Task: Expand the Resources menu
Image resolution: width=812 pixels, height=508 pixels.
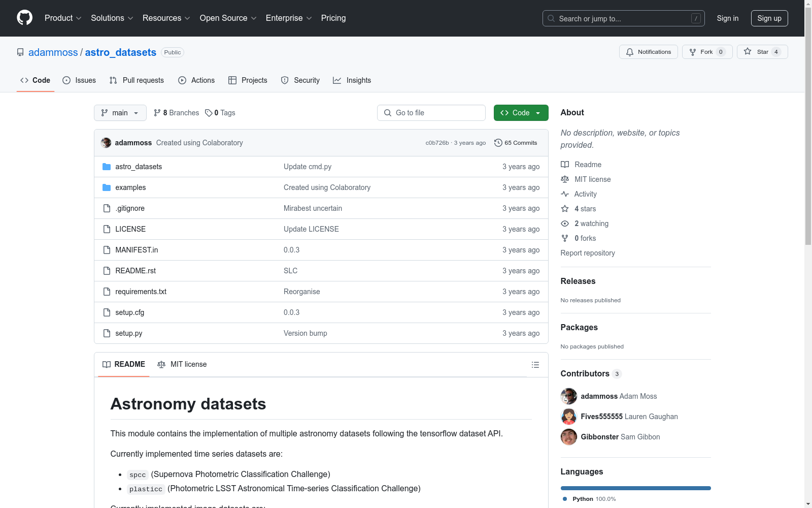Action: (166, 18)
